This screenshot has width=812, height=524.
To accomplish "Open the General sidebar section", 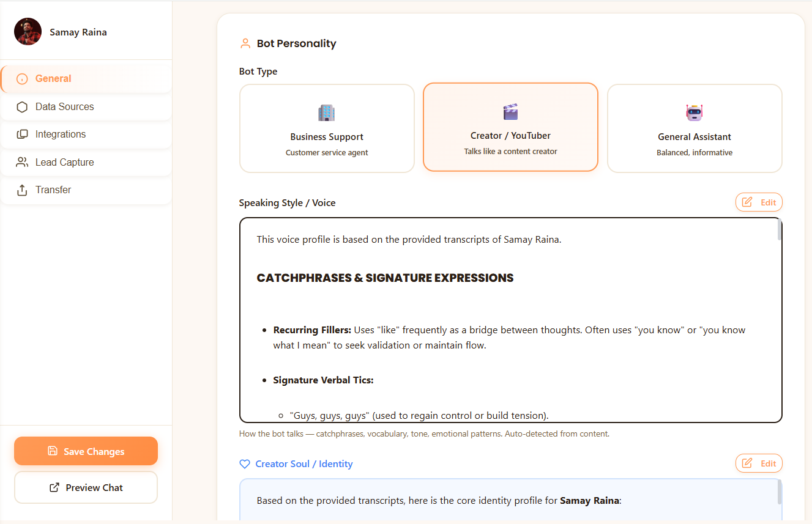I will 86,79.
